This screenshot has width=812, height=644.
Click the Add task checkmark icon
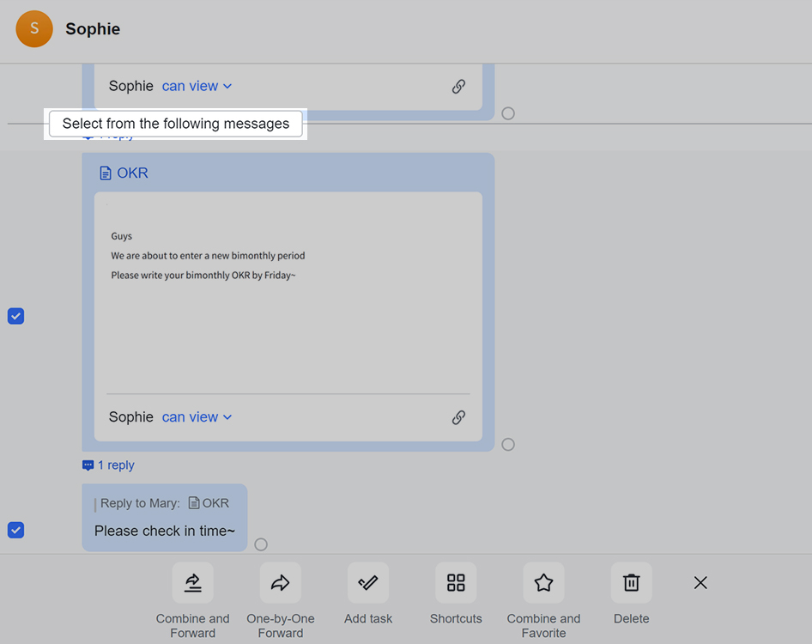click(368, 583)
